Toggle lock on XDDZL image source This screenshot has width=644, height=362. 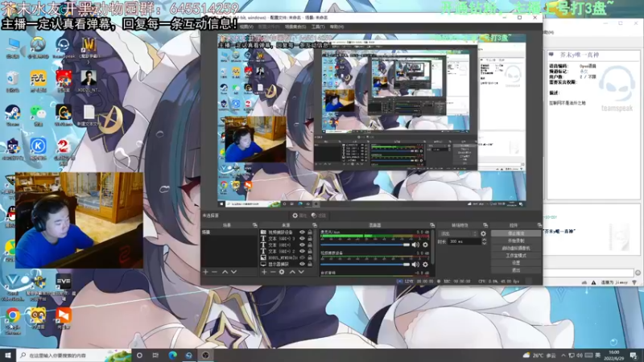pyautogui.click(x=310, y=257)
